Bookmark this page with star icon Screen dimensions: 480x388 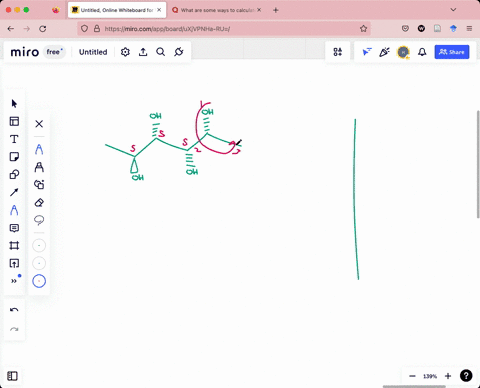coord(363,29)
